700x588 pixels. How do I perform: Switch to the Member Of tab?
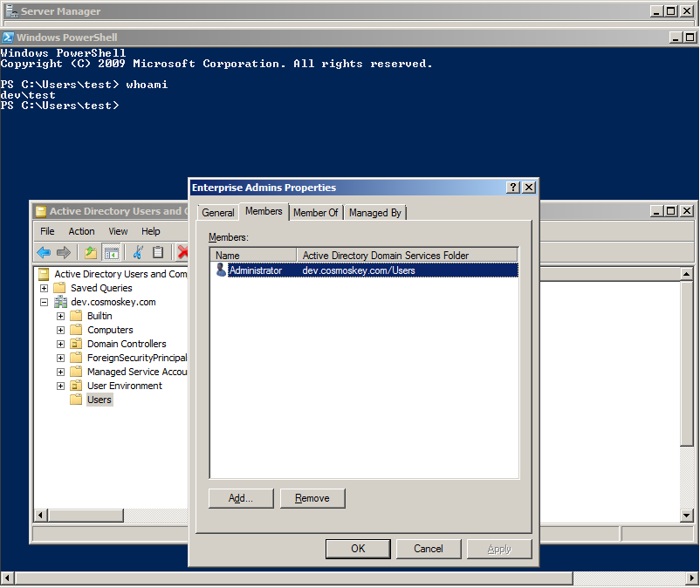316,212
